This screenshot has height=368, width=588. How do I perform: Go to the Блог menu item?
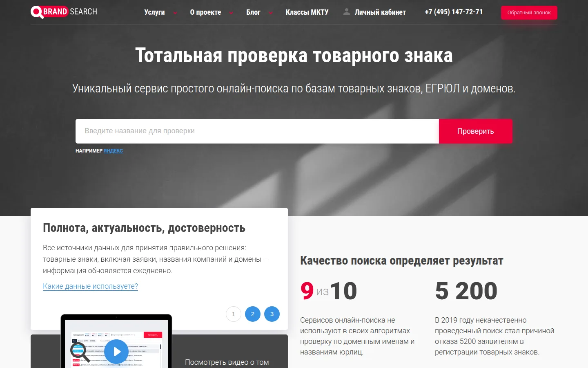(x=253, y=12)
